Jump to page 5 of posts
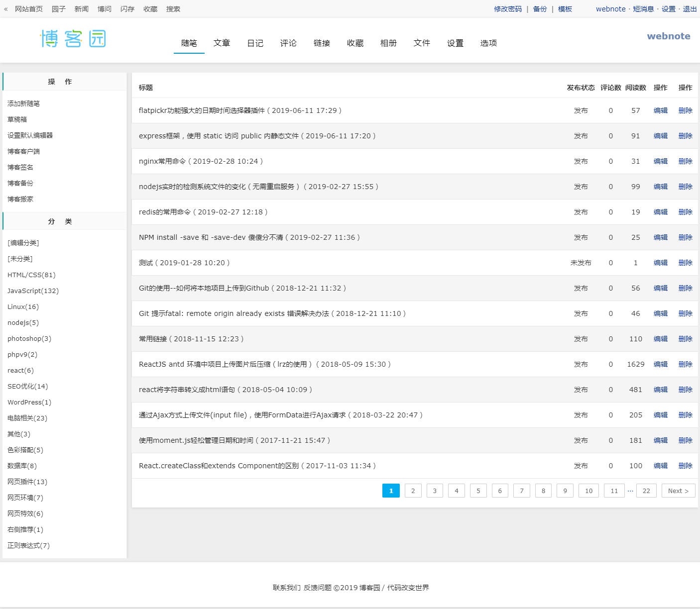Image resolution: width=700 pixels, height=609 pixels. point(478,491)
